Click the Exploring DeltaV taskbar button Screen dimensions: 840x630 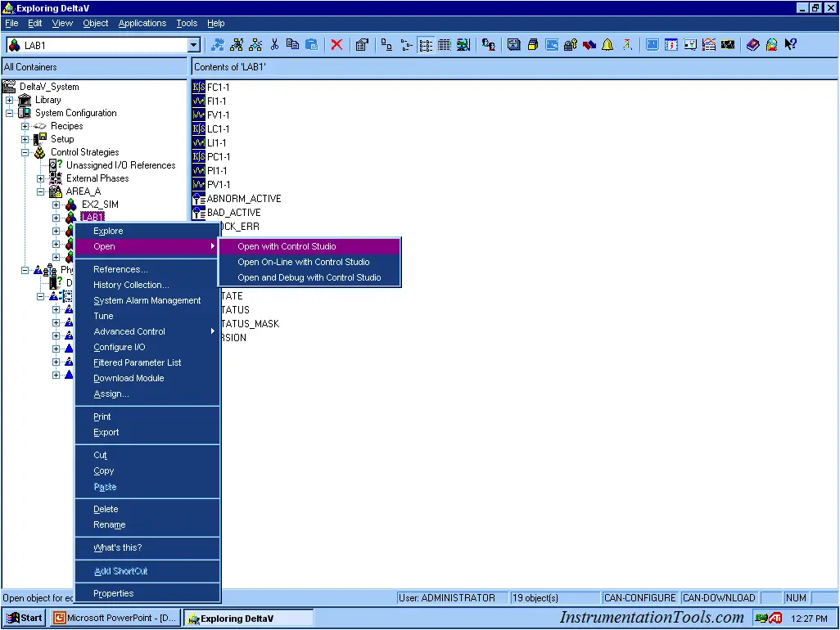pyautogui.click(x=248, y=618)
